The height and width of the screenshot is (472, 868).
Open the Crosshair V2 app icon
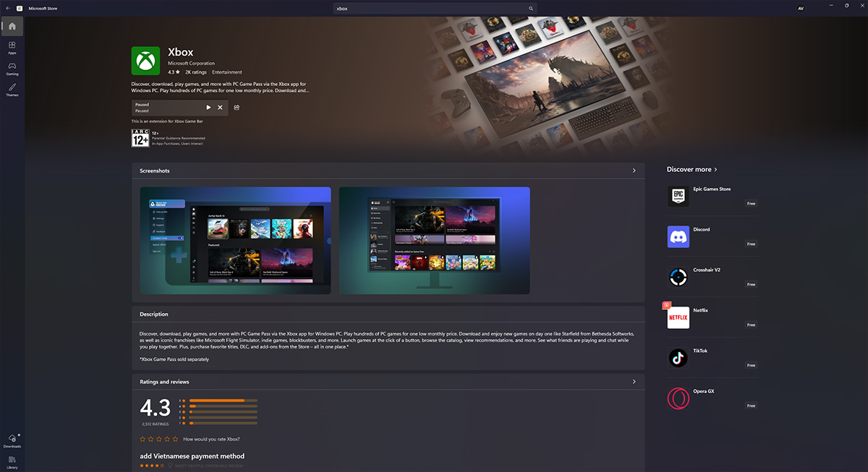tap(678, 277)
